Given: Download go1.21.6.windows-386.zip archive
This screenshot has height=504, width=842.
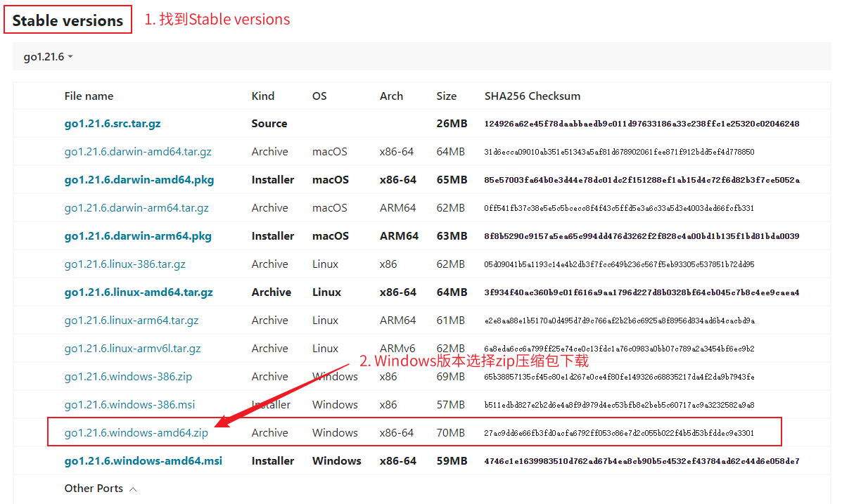Looking at the screenshot, I should click(128, 377).
